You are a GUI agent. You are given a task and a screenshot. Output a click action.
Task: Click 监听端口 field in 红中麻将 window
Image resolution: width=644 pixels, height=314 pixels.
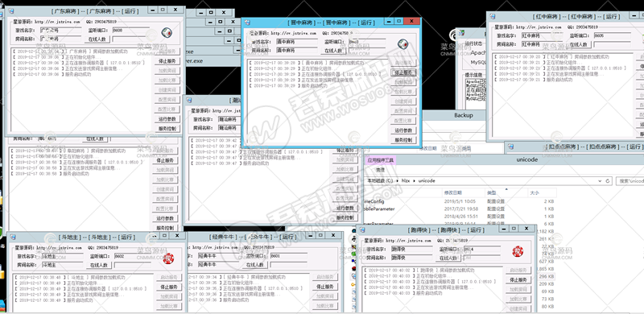click(613, 35)
